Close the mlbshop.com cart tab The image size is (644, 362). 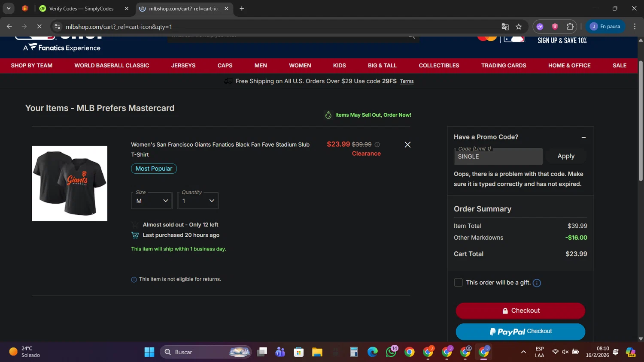pyautogui.click(x=226, y=9)
